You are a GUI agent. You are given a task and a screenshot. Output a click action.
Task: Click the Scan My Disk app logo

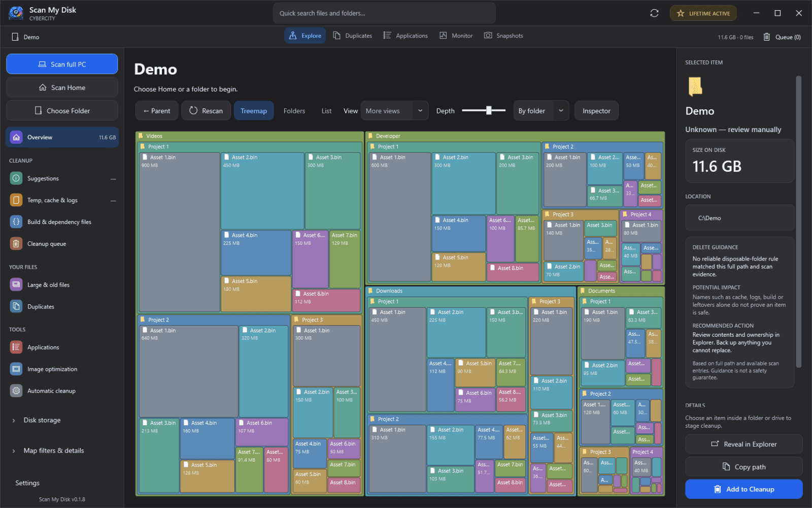pos(16,13)
